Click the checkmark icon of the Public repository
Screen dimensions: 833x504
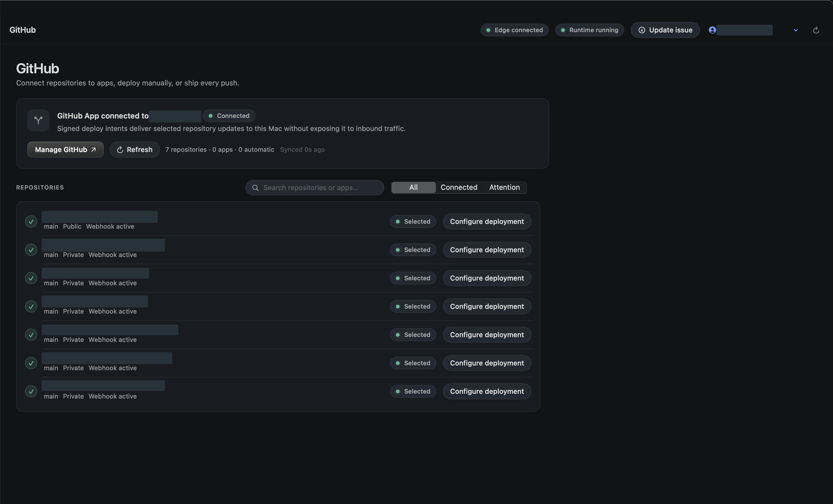[31, 221]
